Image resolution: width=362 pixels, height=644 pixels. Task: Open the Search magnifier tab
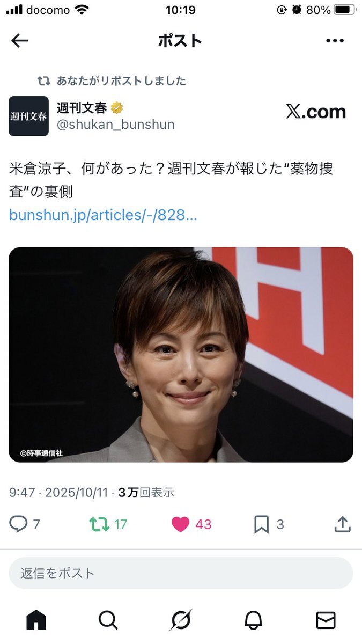pos(108,620)
